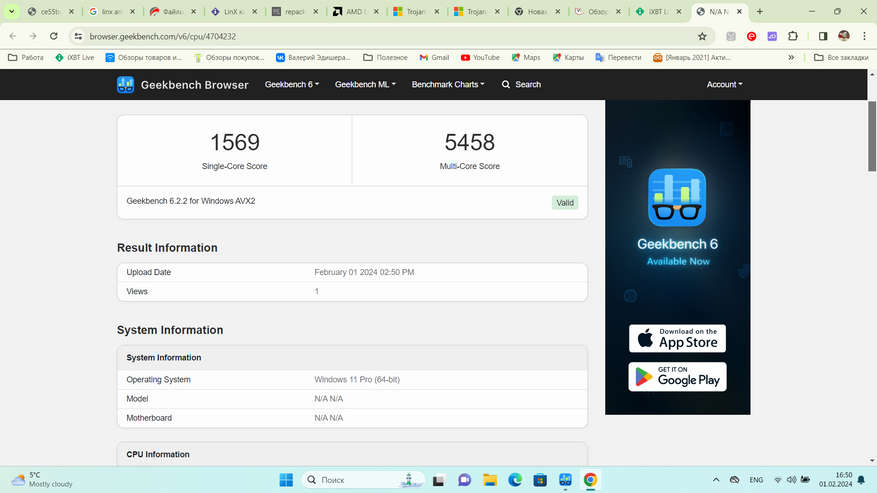Click the Google Play download badge
This screenshot has height=493, width=877.
(x=677, y=377)
